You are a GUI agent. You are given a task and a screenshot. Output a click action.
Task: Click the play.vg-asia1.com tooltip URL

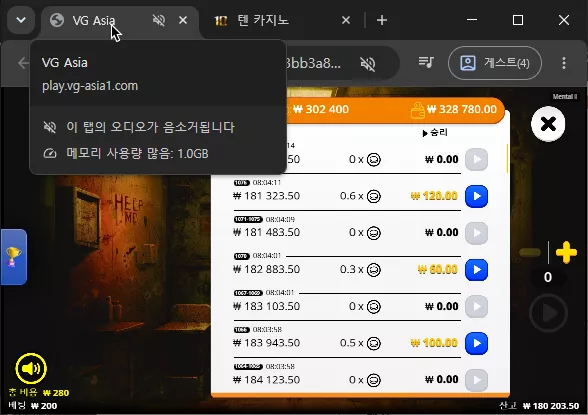[90, 86]
